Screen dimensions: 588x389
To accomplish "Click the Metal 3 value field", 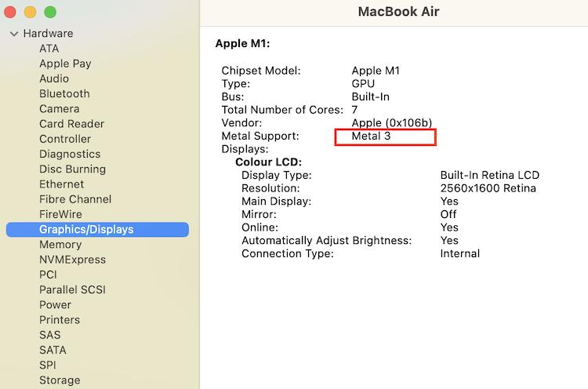I will tap(385, 137).
